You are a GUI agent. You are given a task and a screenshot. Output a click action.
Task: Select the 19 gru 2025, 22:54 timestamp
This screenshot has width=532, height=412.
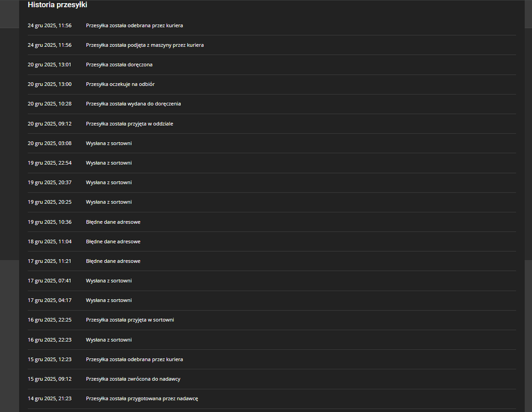point(50,163)
